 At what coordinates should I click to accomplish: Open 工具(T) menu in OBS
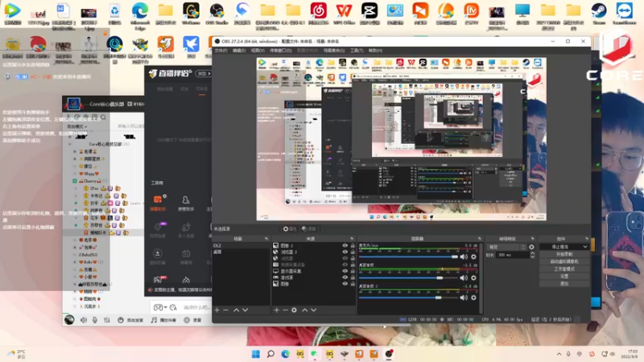click(x=357, y=51)
